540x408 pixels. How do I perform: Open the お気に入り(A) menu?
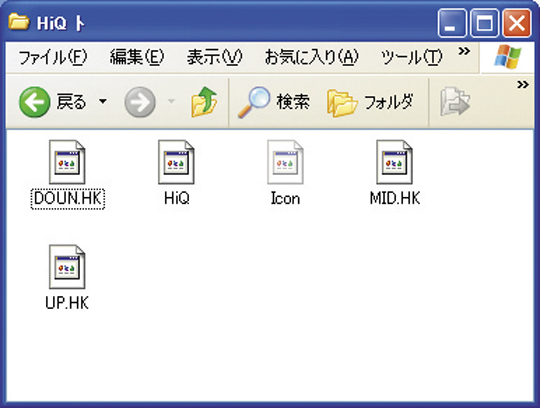[311, 57]
